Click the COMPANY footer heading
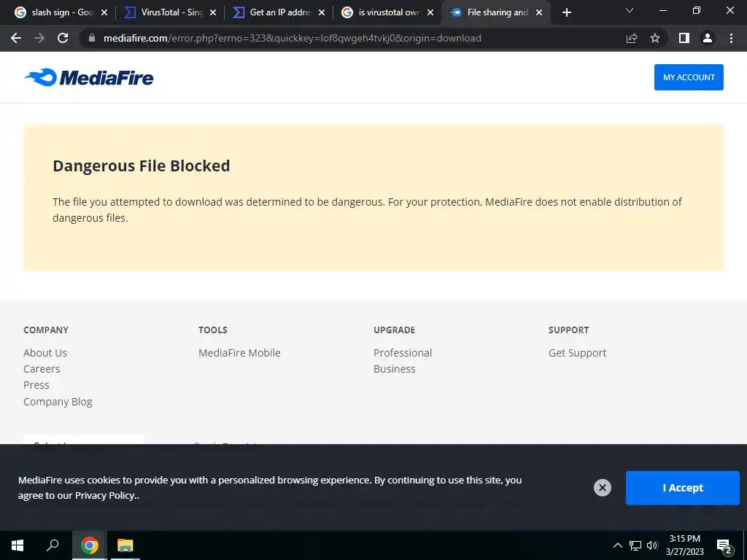The image size is (747, 560). coord(46,330)
